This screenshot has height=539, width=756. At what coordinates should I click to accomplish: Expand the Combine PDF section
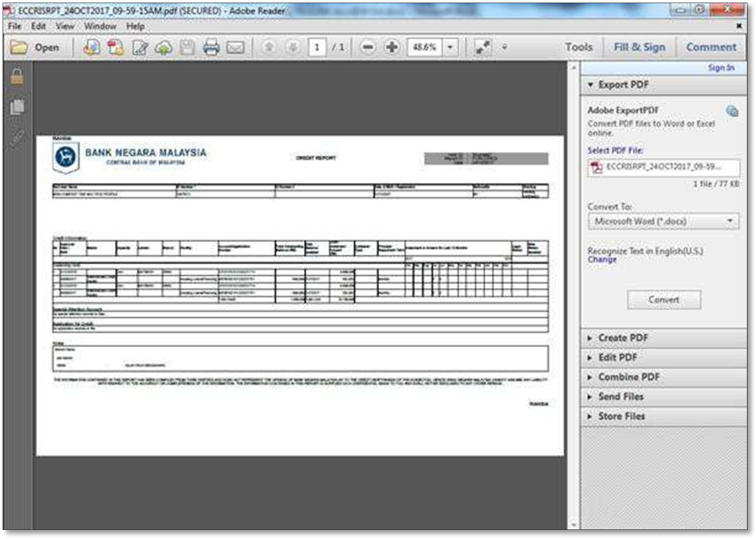(663, 377)
